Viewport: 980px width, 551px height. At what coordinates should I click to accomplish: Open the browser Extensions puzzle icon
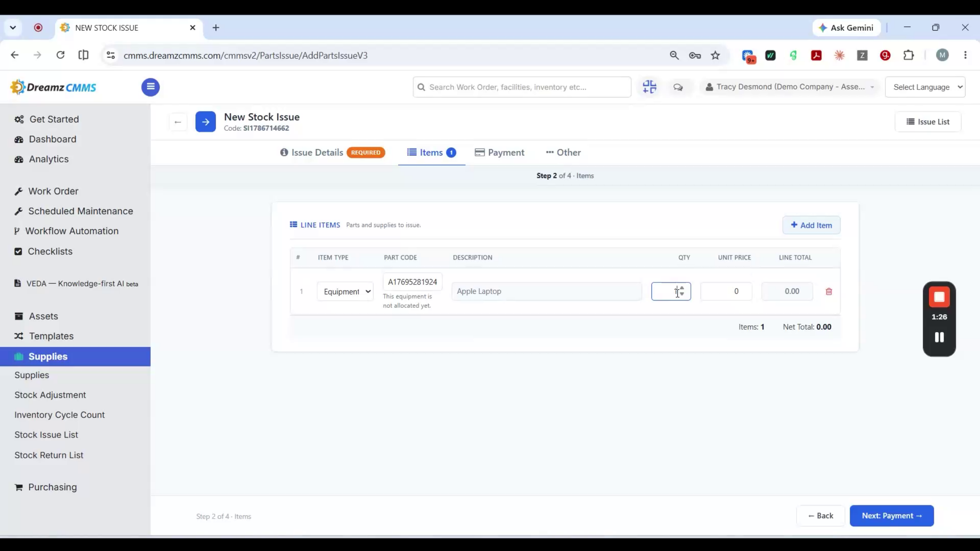point(909,55)
